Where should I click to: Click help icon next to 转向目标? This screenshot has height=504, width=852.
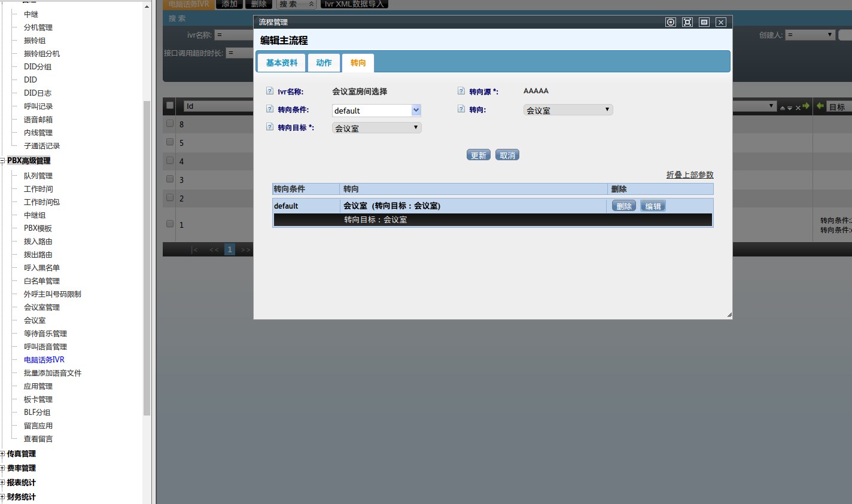click(x=270, y=127)
